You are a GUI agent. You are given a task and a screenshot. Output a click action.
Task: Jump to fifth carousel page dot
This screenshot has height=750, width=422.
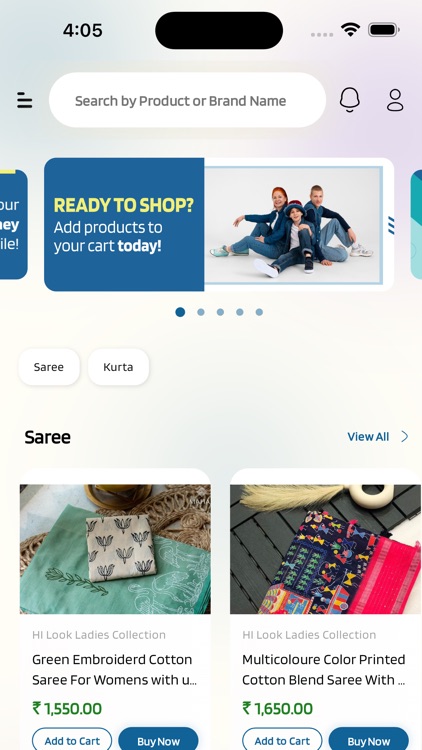tap(259, 312)
